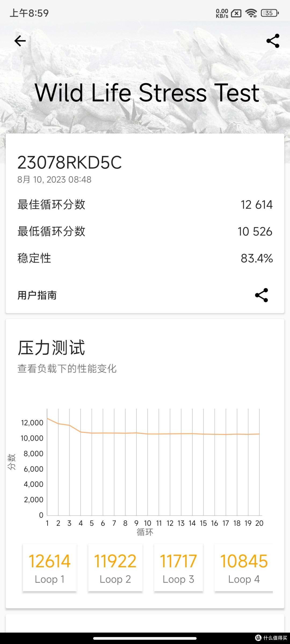Select the Loop 4 score card 10845
This screenshot has width=290, height=644.
click(x=244, y=567)
